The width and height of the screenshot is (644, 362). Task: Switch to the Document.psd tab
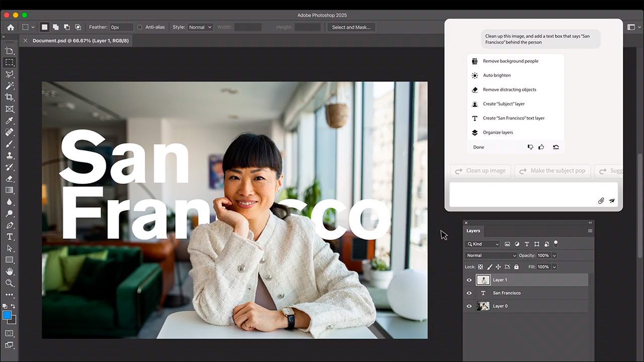click(80, 41)
